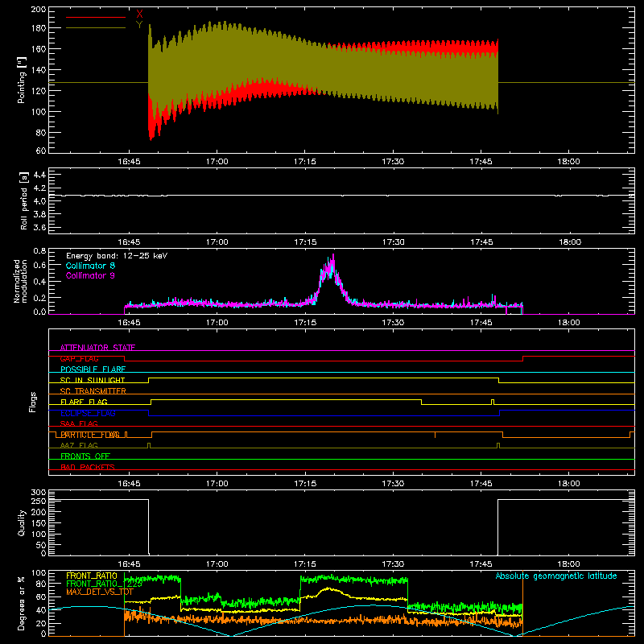
Task: Click the olive Y legend label
Action: [139, 25]
